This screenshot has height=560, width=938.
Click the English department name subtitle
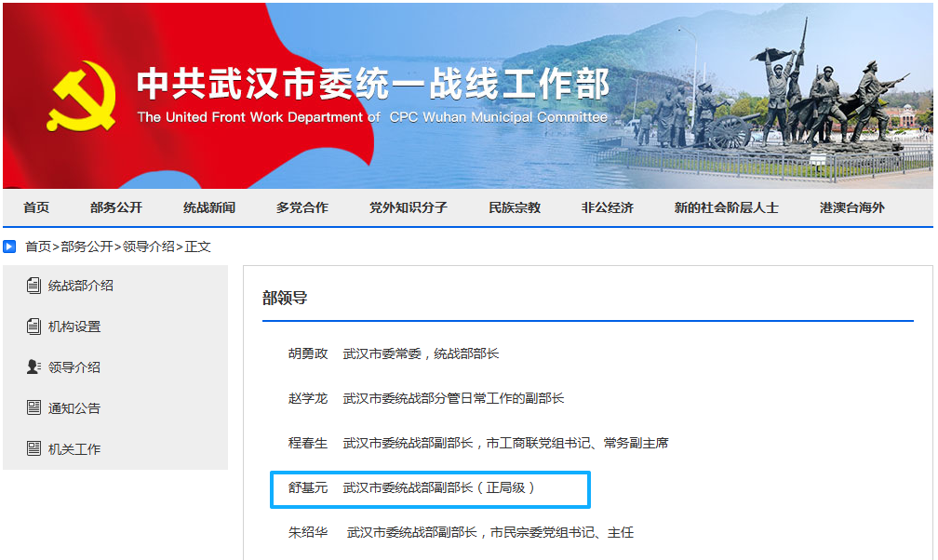(372, 117)
